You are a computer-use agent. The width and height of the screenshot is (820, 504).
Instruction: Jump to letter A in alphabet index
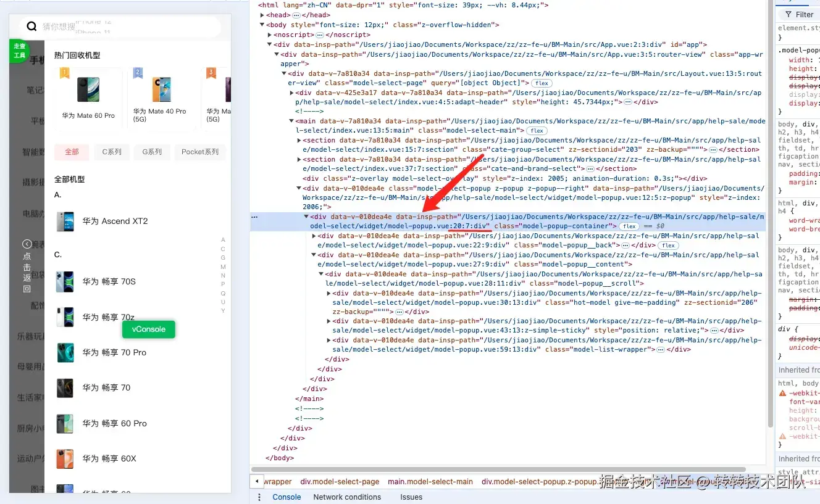[x=223, y=240]
